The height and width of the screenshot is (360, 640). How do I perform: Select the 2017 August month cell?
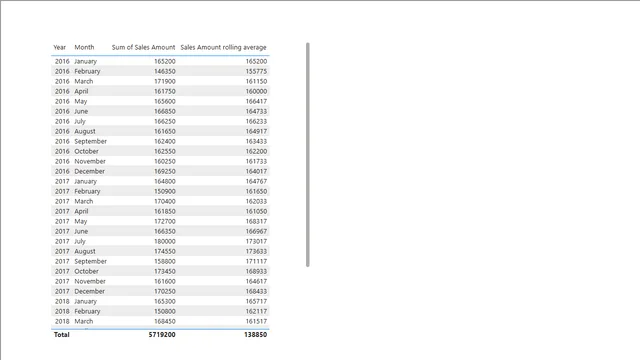[85, 251]
